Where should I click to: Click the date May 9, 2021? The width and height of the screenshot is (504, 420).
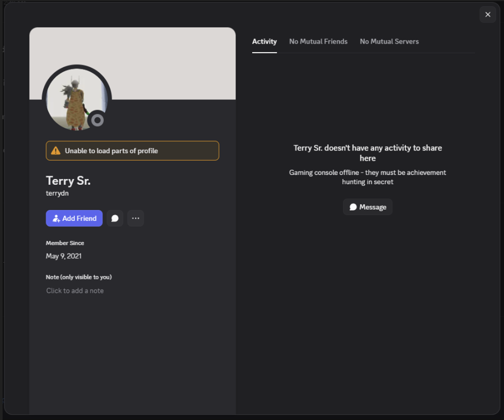(x=63, y=256)
